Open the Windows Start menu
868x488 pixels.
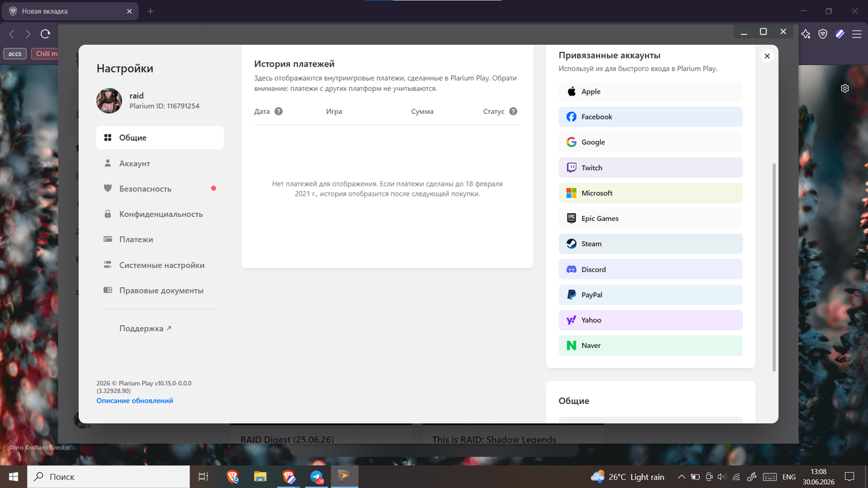click(x=13, y=476)
